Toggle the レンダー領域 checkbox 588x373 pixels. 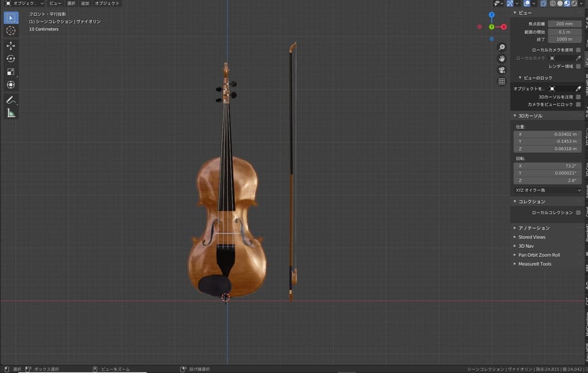[x=578, y=67]
